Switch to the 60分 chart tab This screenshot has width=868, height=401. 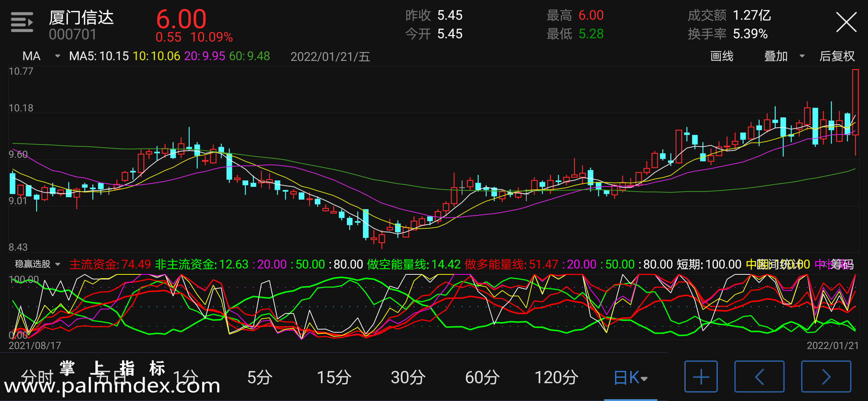coord(482,377)
